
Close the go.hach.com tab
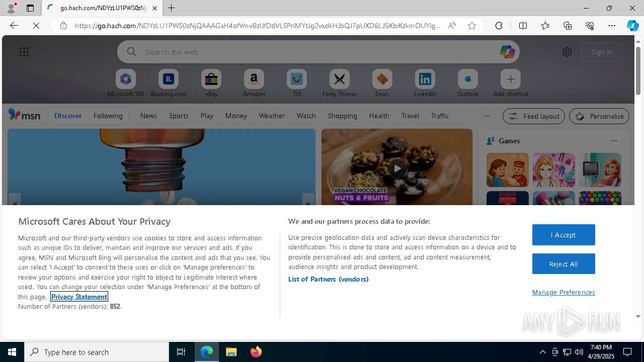pyautogui.click(x=154, y=8)
